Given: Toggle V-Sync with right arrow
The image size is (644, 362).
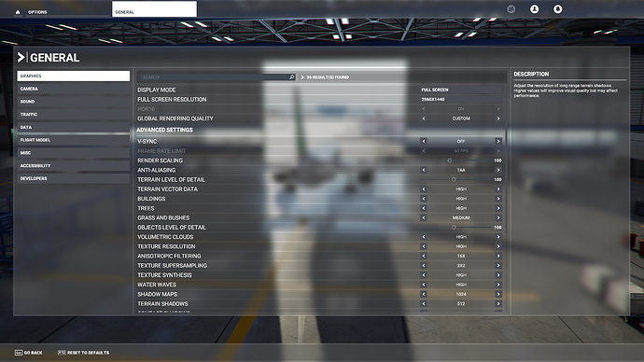Looking at the screenshot, I should pyautogui.click(x=498, y=141).
